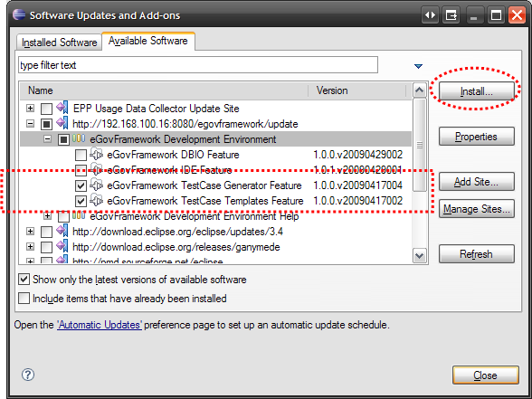Click the list scrollbar up arrow

pos(420,90)
